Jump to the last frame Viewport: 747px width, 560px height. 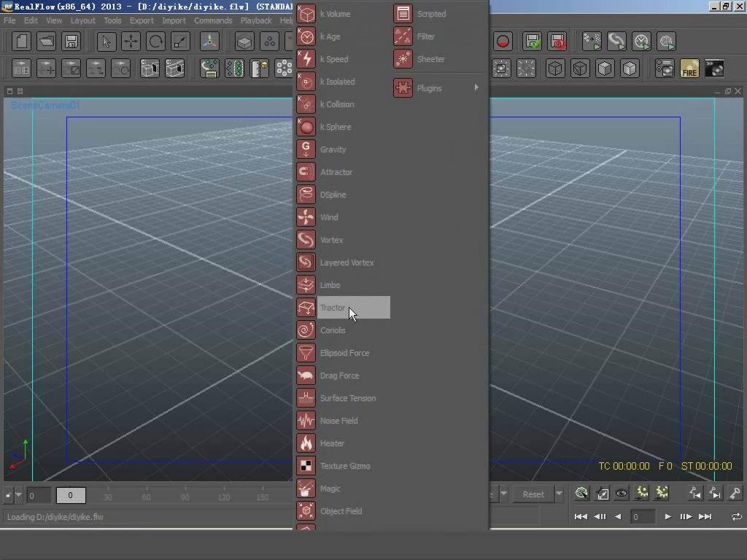(x=705, y=517)
